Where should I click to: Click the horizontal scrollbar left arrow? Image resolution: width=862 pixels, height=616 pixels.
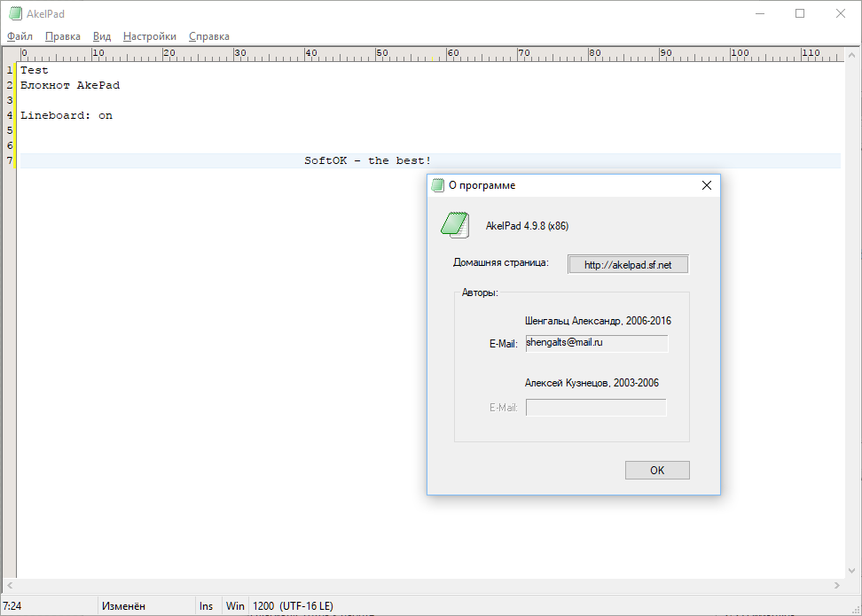pyautogui.click(x=10, y=585)
